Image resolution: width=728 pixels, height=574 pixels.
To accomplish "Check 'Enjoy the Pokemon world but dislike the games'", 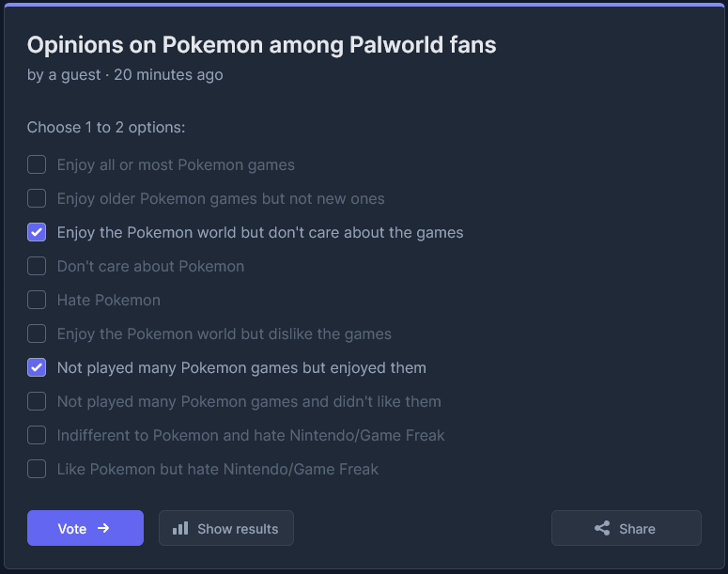I will point(37,334).
